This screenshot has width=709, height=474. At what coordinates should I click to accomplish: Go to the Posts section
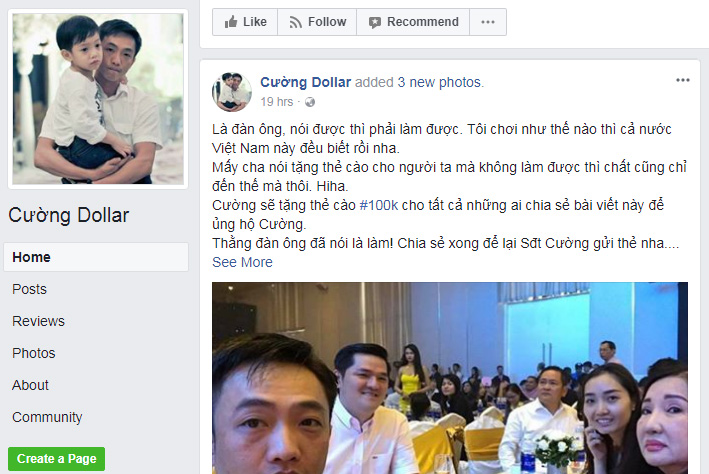pos(29,289)
